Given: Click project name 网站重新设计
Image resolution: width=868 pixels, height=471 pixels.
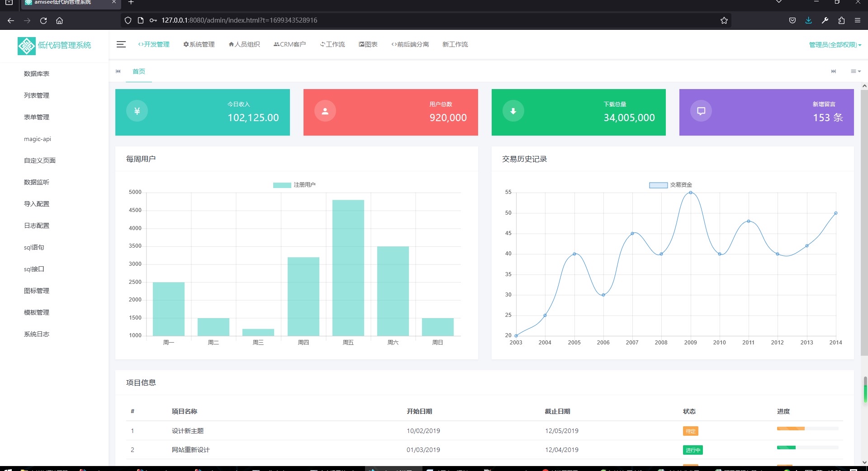Looking at the screenshot, I should (191, 450).
